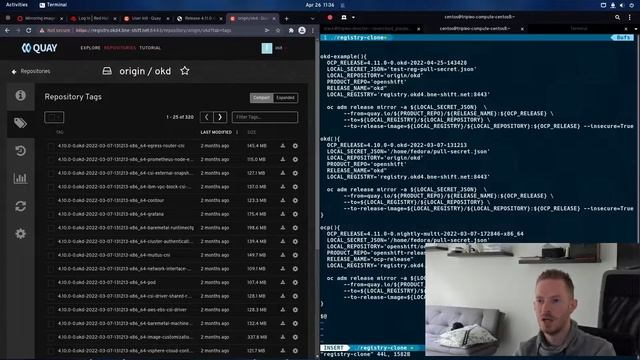Click the browser address bar URL

click(x=153, y=30)
